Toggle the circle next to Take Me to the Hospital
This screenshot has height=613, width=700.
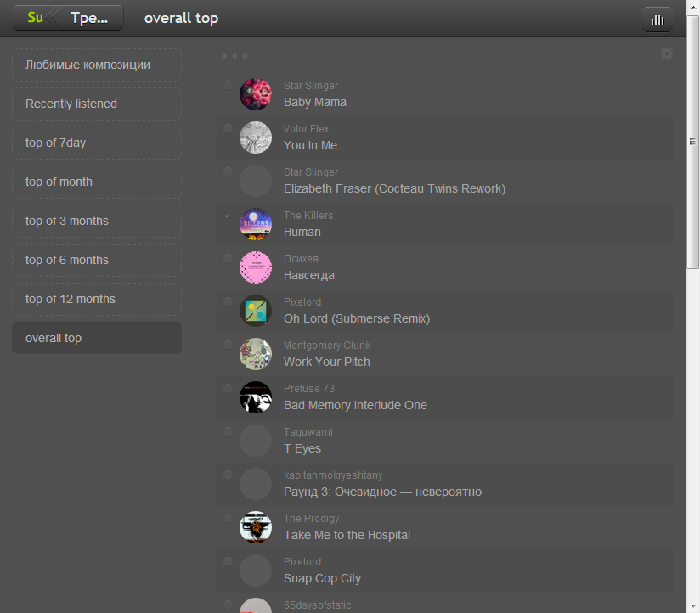227,518
